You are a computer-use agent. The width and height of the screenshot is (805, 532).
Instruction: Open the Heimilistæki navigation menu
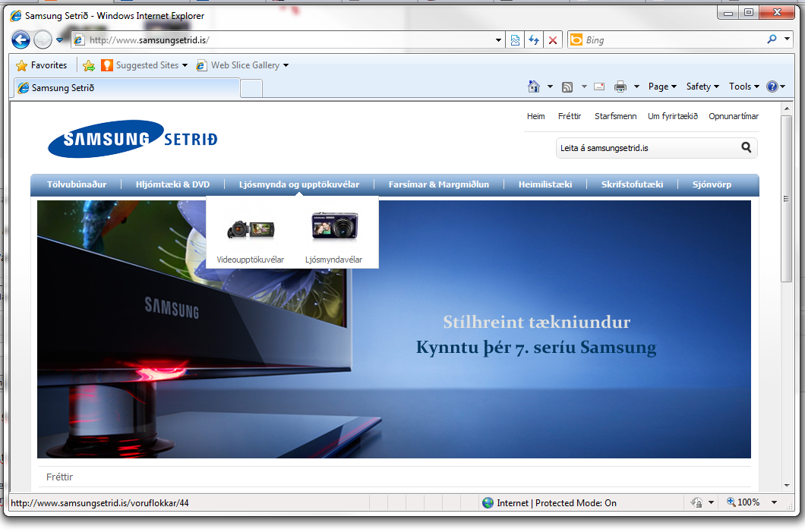tap(545, 184)
